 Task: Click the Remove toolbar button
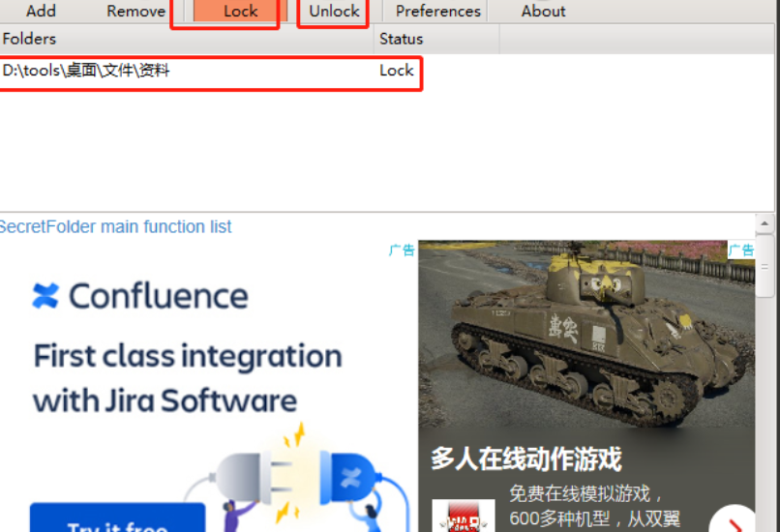coord(135,11)
